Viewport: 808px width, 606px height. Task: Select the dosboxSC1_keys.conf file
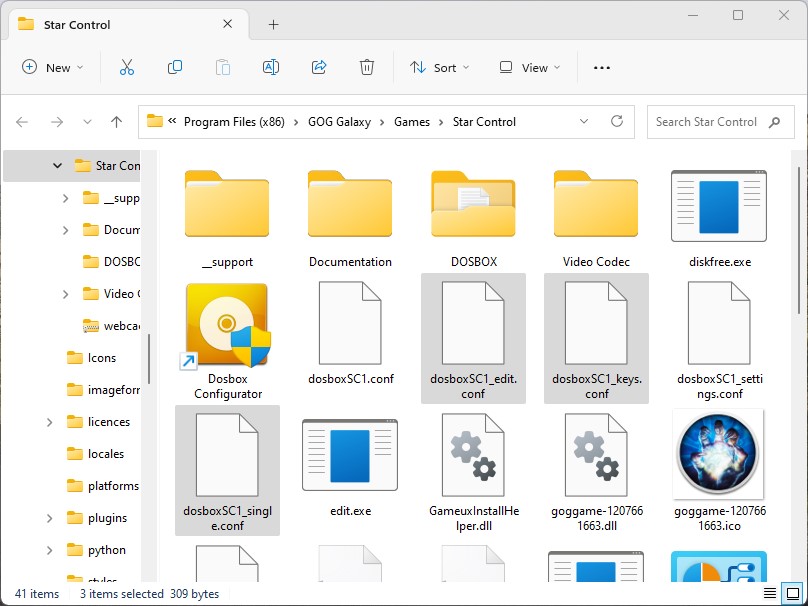coord(596,338)
